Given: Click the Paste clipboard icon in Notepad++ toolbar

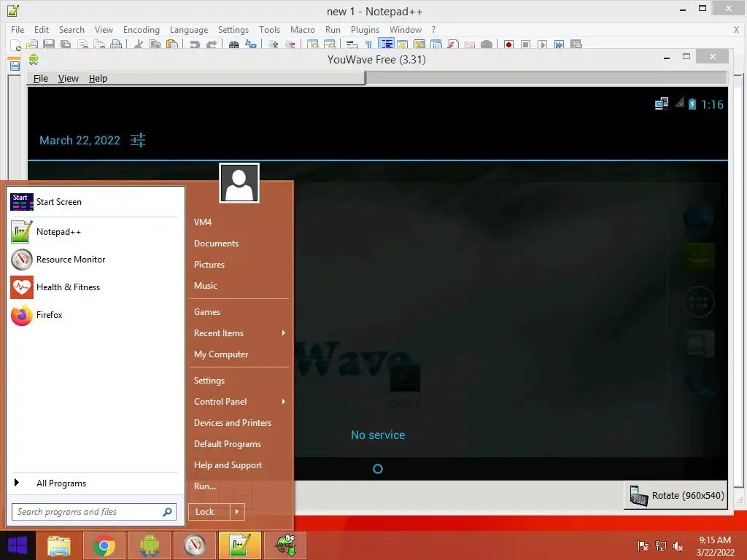Looking at the screenshot, I should coord(172,44).
